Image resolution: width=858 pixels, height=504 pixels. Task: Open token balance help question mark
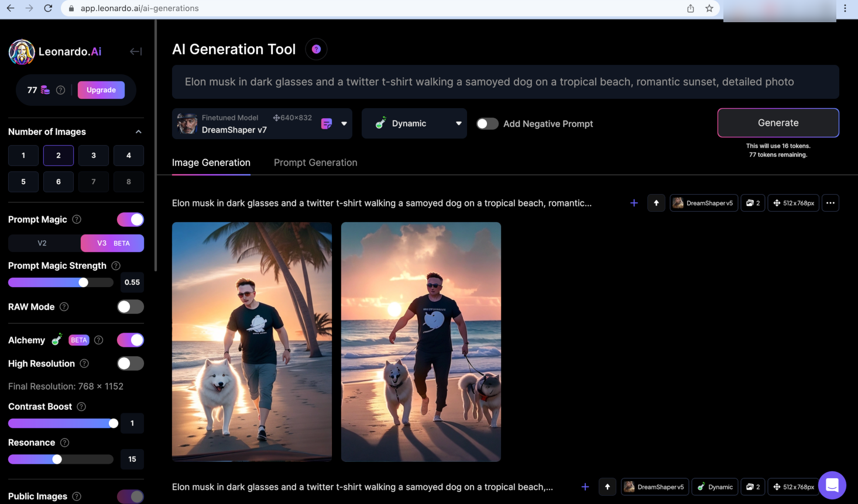tap(60, 90)
